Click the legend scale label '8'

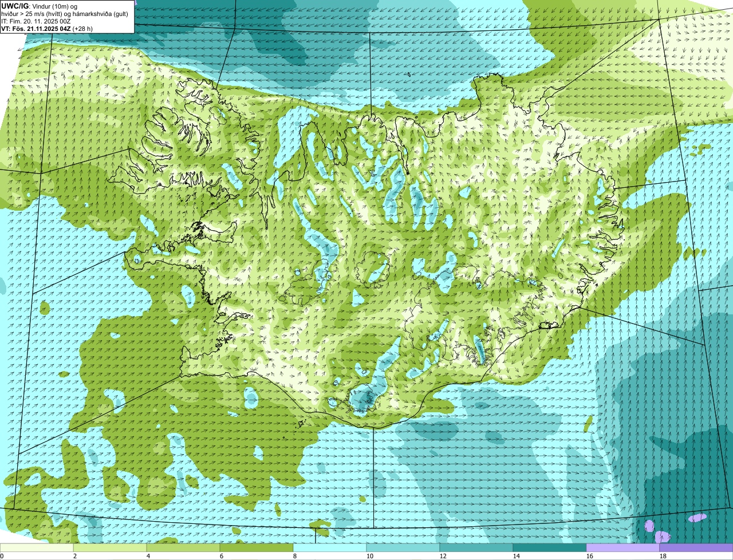[x=295, y=556]
